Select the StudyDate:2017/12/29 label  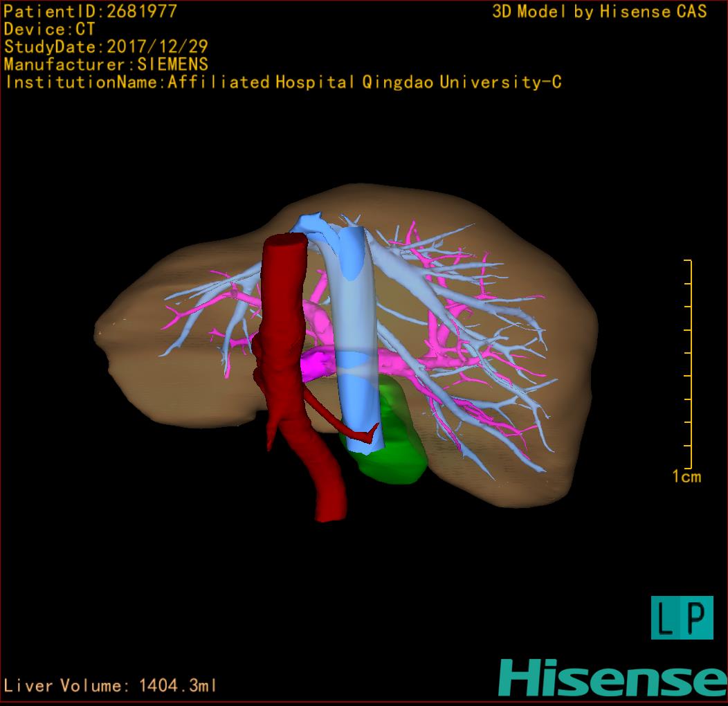click(106, 47)
